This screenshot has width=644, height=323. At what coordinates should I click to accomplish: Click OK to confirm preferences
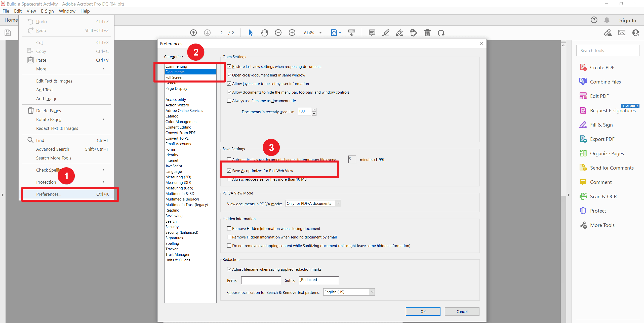tap(422, 311)
